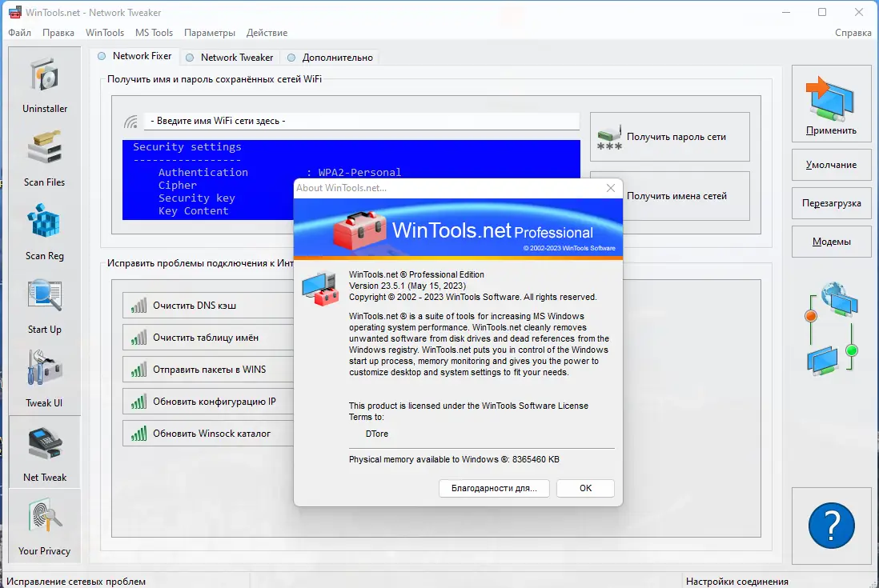Open the Uninstaller tool in sidebar

click(44, 85)
